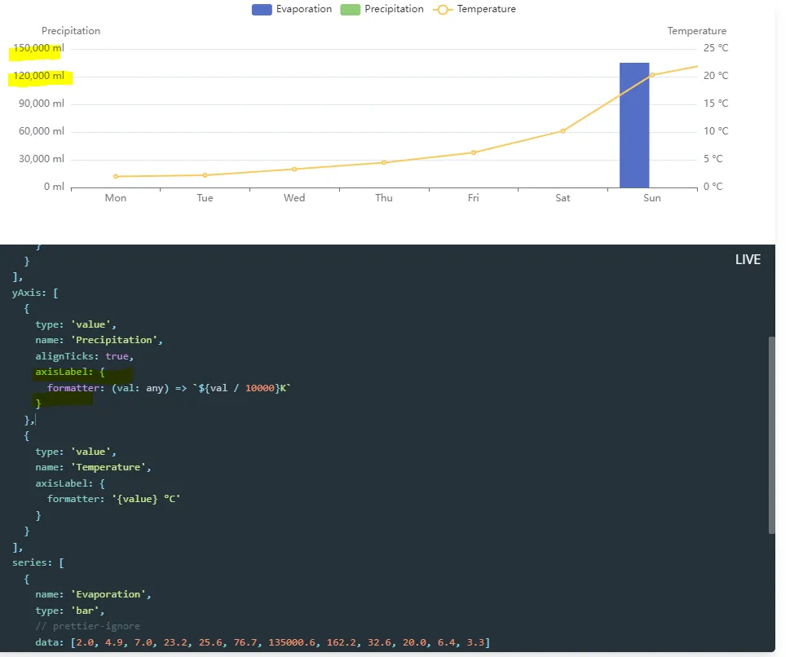This screenshot has width=812, height=657.
Task: Click the 'Wed' x-axis label
Action: pos(294,198)
